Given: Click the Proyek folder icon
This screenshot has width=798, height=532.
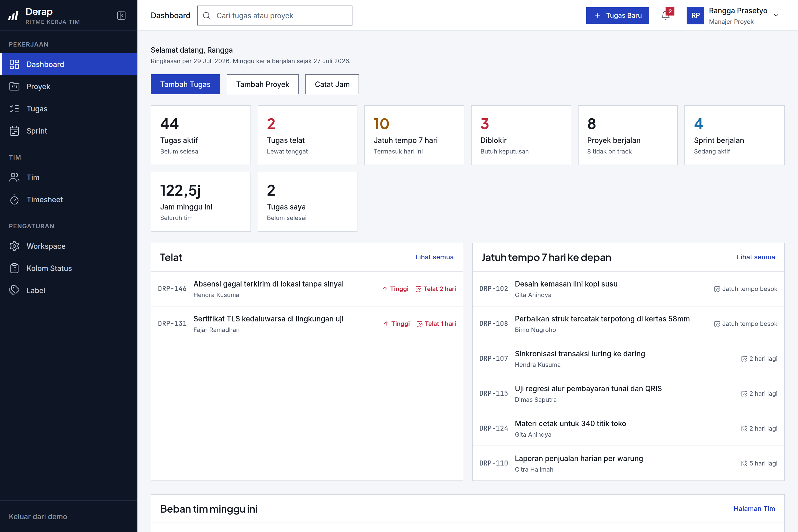Looking at the screenshot, I should pos(14,86).
